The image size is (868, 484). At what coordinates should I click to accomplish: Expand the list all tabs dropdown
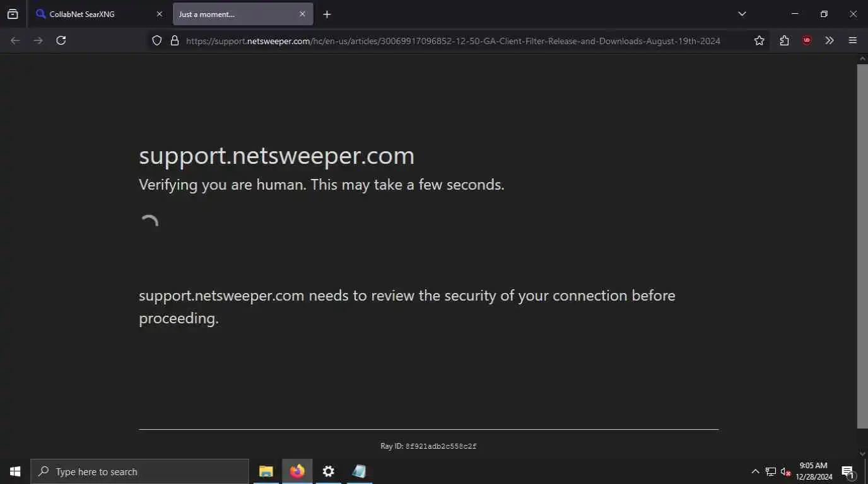click(742, 14)
